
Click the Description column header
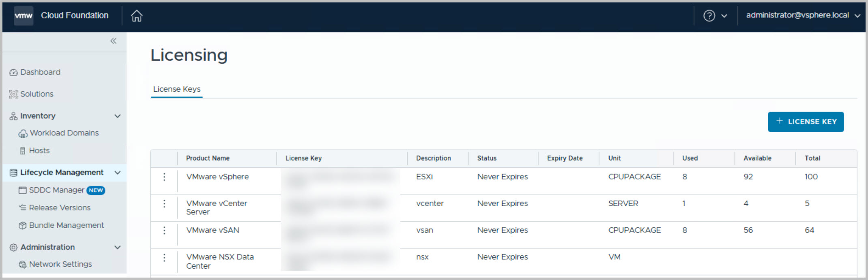tap(434, 158)
